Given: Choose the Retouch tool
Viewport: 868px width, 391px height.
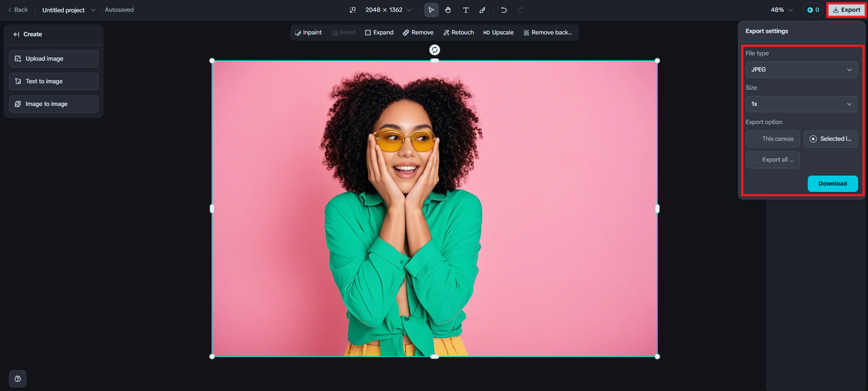Looking at the screenshot, I should point(458,33).
